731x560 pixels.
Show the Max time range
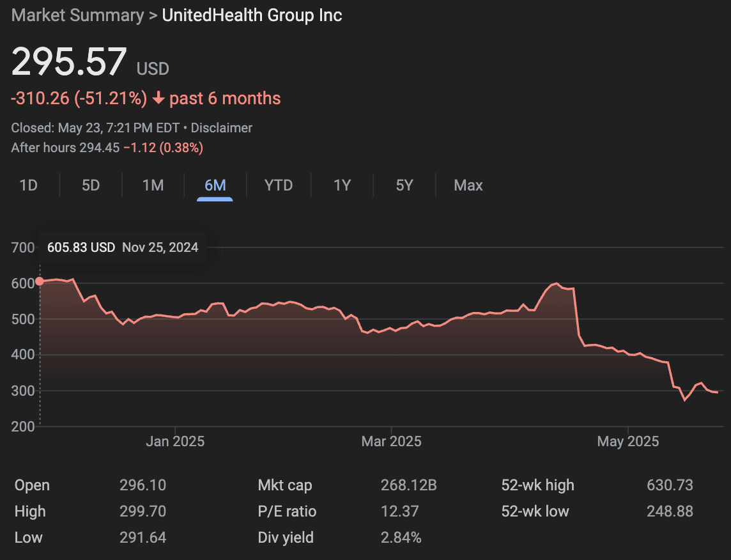click(468, 185)
